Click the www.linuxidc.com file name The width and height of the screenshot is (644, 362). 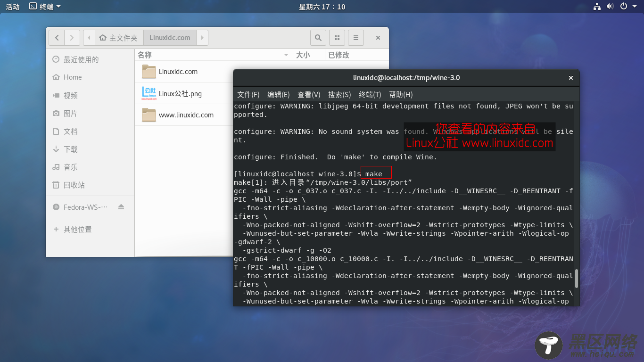point(186,115)
